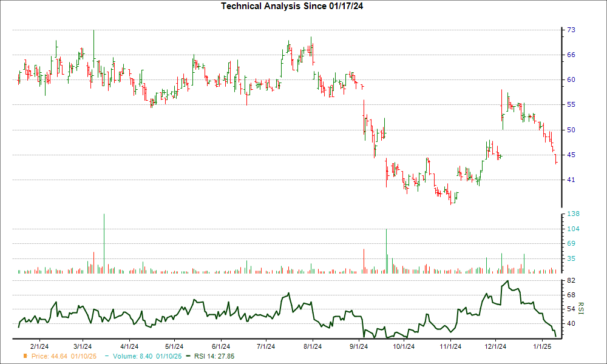This screenshot has width=607, height=364.
Task: Click the price axis value 60
Action: [571, 79]
